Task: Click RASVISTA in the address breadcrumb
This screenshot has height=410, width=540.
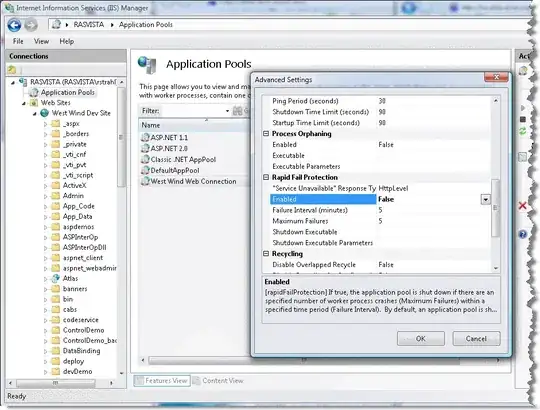Action: coord(89,24)
